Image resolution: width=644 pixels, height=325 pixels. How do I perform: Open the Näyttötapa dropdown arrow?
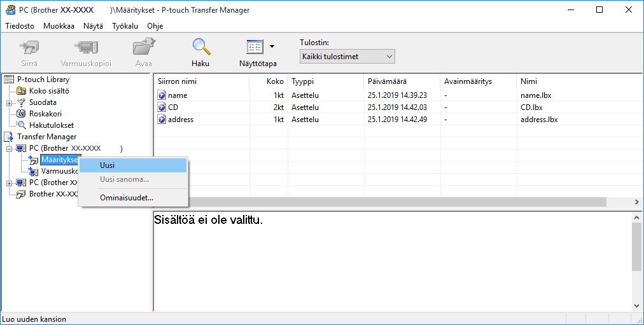[x=272, y=47]
